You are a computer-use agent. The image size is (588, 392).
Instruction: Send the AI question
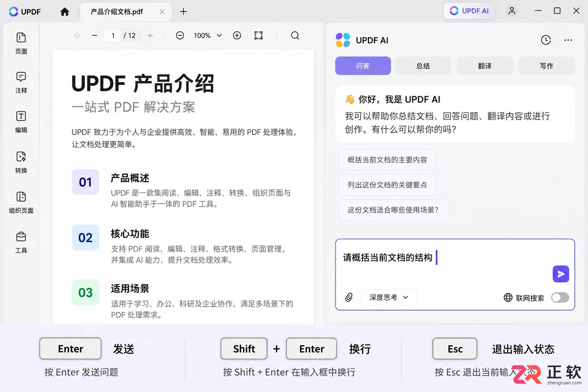(x=561, y=274)
